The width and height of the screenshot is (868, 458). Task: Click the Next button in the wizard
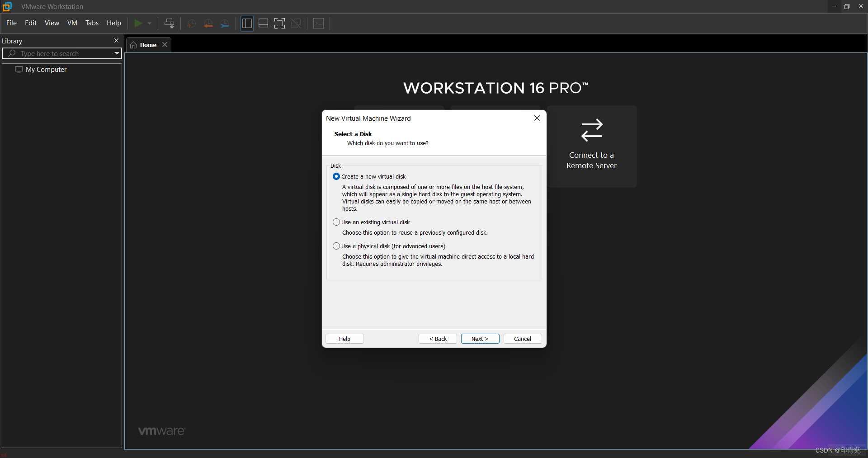[480, 339]
